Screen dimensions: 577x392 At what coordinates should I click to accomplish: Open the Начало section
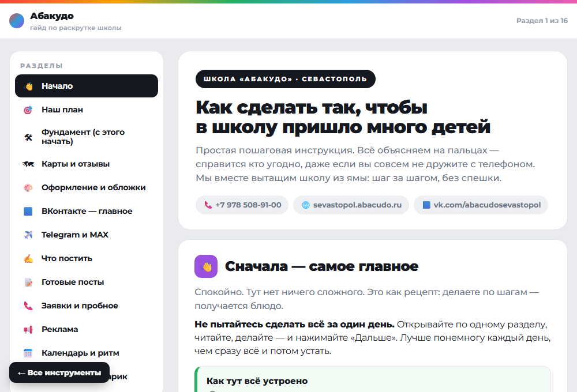[87, 86]
